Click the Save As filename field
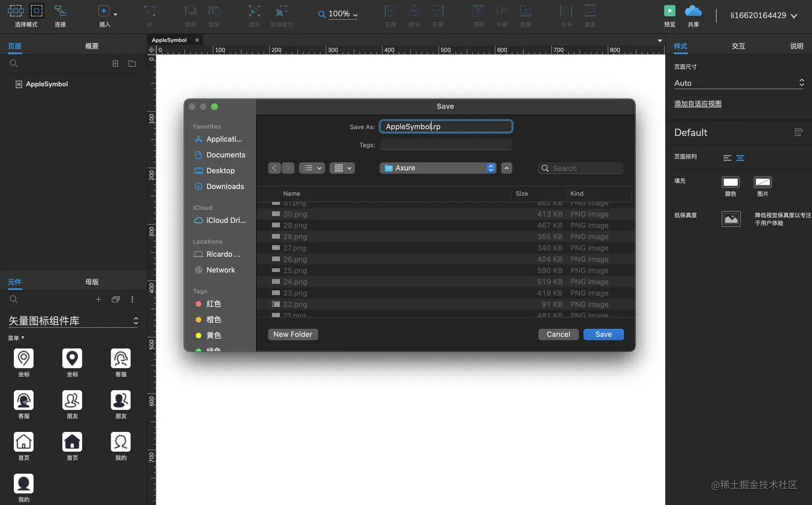The width and height of the screenshot is (812, 505). (446, 127)
